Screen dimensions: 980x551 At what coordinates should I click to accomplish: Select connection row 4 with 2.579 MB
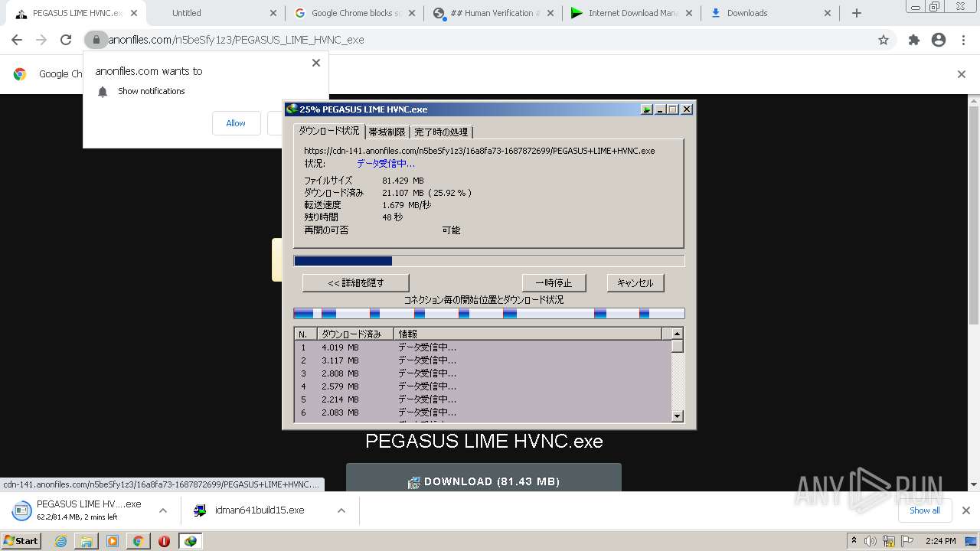pos(483,386)
